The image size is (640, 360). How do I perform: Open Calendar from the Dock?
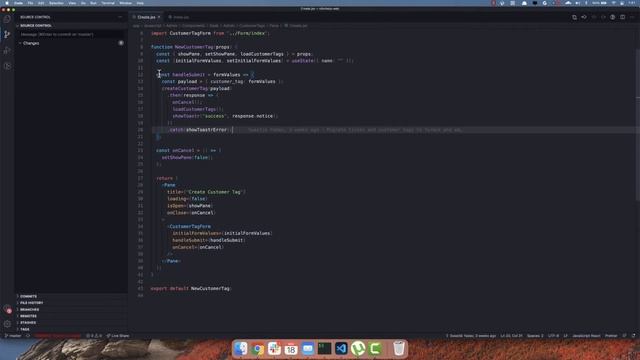point(291,349)
